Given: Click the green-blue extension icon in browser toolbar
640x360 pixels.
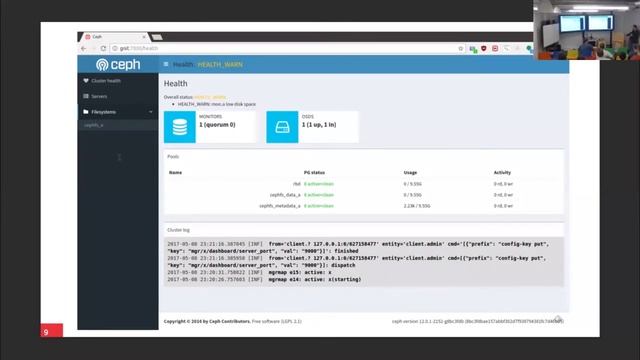Looking at the screenshot, I should pos(473,49).
